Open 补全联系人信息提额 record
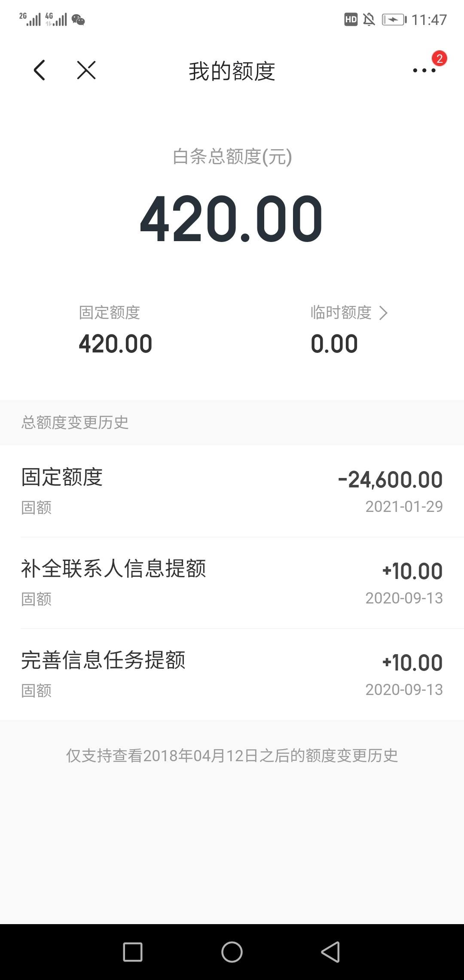The height and width of the screenshot is (980, 464). pos(232,582)
